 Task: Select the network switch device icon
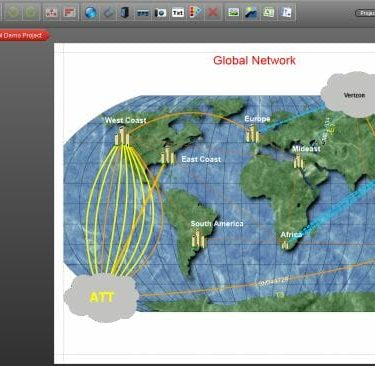143,13
